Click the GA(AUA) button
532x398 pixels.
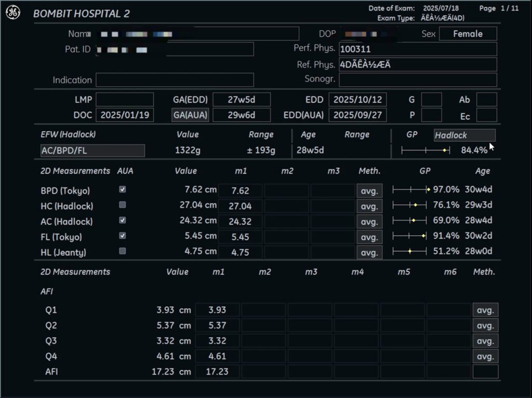[190, 115]
